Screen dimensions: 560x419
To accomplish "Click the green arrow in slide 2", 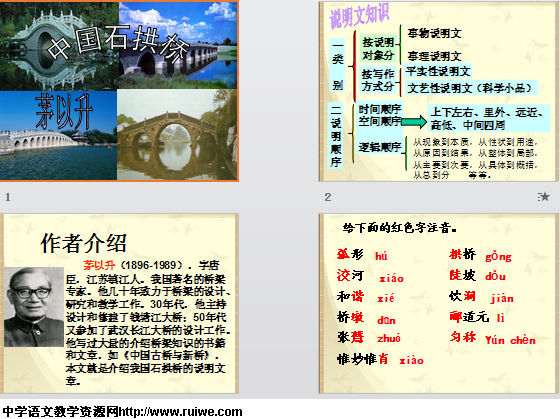I will pyautogui.click(x=414, y=122).
